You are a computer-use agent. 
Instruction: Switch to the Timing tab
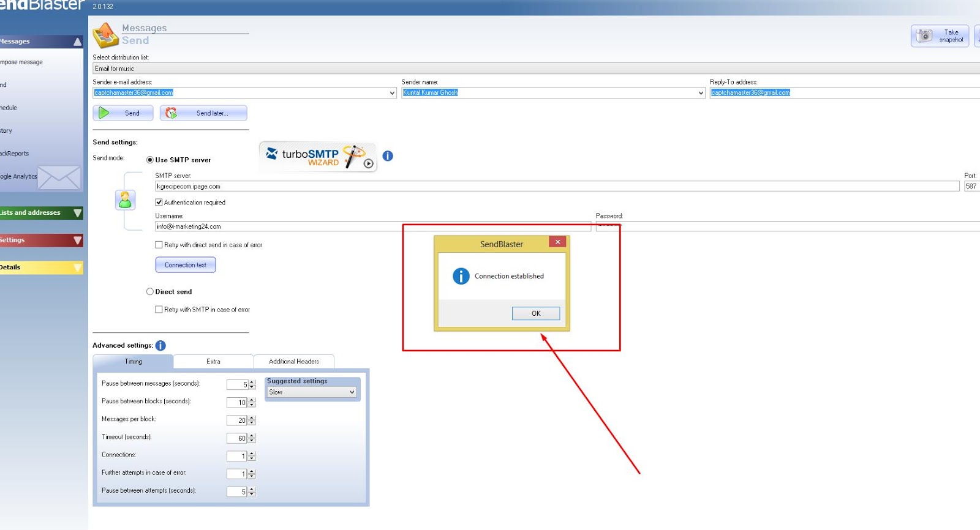pyautogui.click(x=134, y=362)
